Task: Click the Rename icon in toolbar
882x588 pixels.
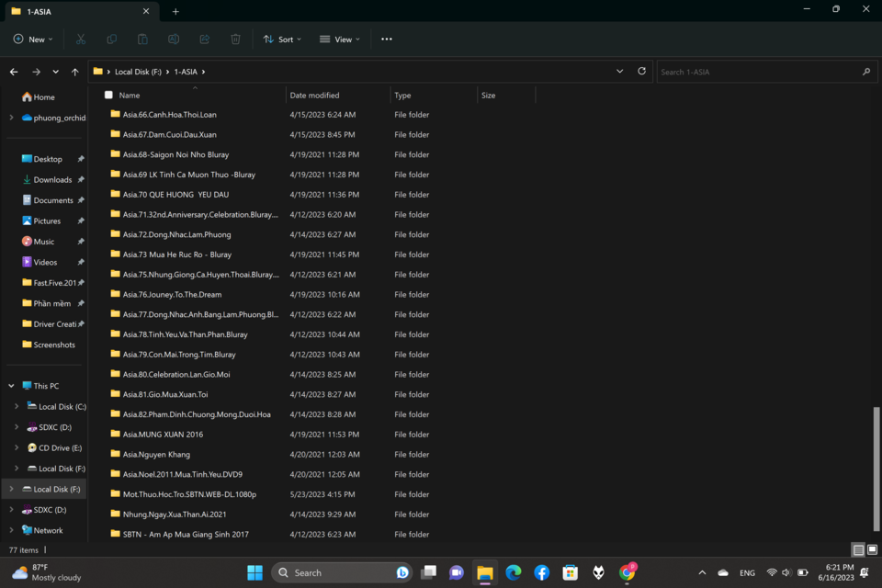Action: click(x=174, y=39)
